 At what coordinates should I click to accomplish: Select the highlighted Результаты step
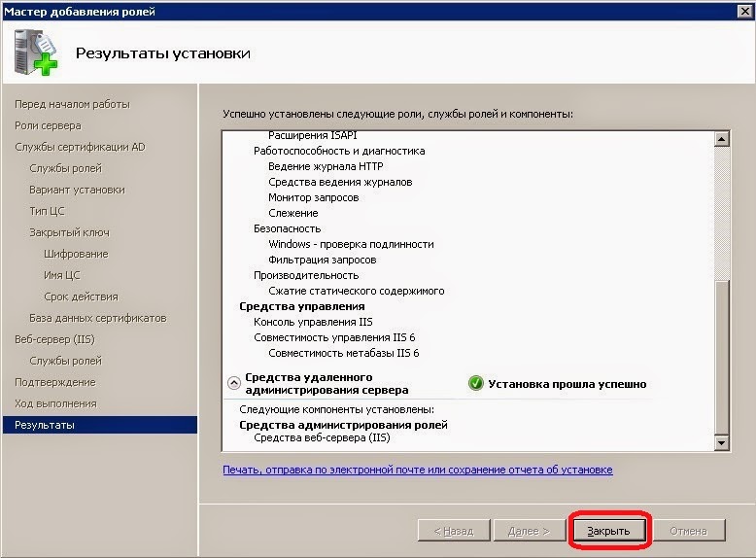tap(100, 425)
